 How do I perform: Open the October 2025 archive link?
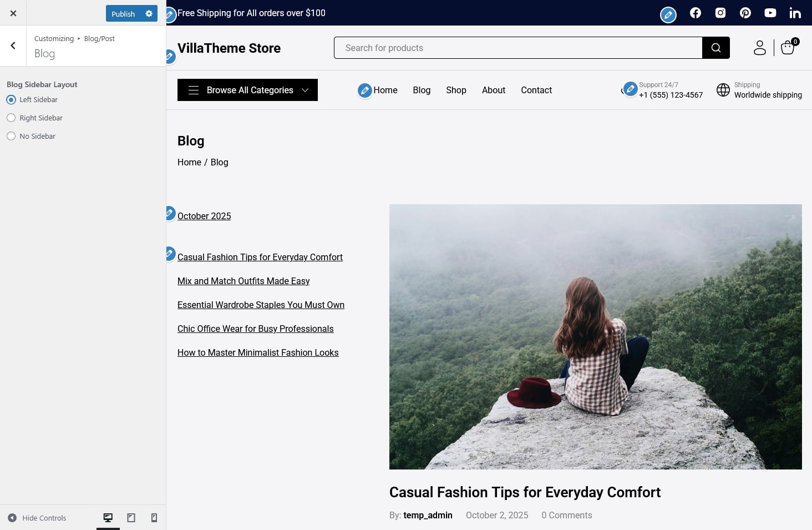click(204, 216)
